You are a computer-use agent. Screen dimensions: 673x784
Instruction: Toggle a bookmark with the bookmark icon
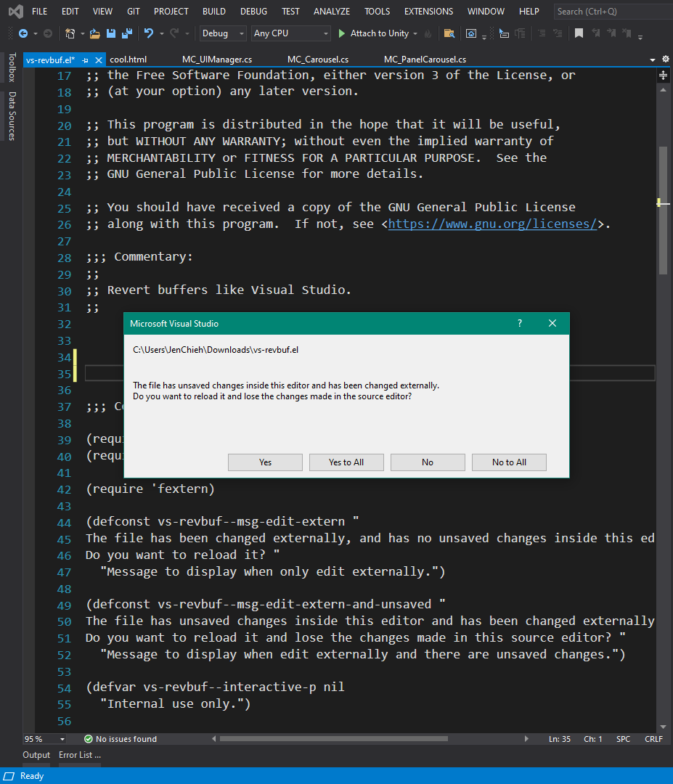(579, 33)
